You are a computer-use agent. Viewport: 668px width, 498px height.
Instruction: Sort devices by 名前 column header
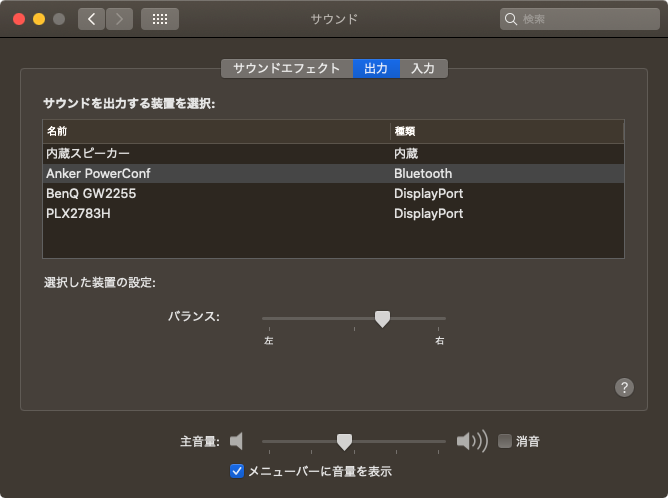pos(216,131)
